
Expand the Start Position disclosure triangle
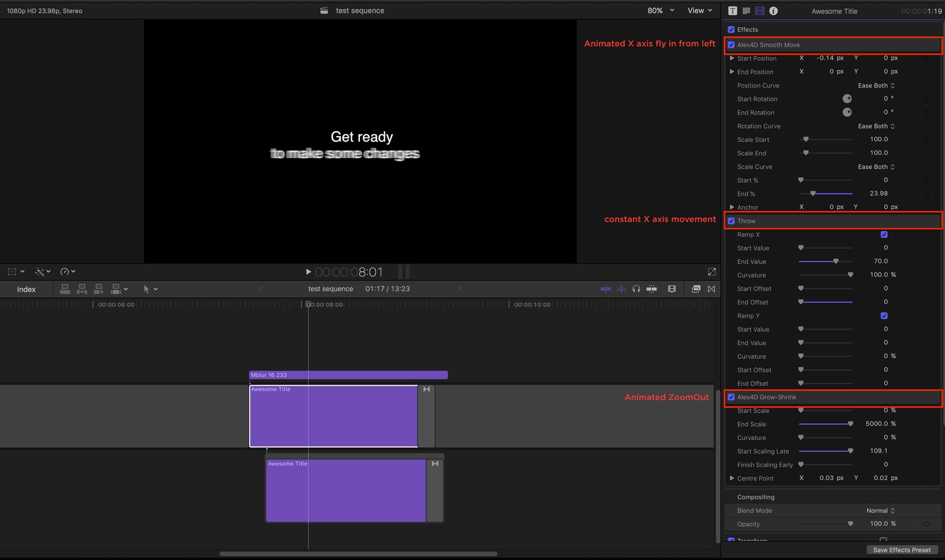point(732,58)
